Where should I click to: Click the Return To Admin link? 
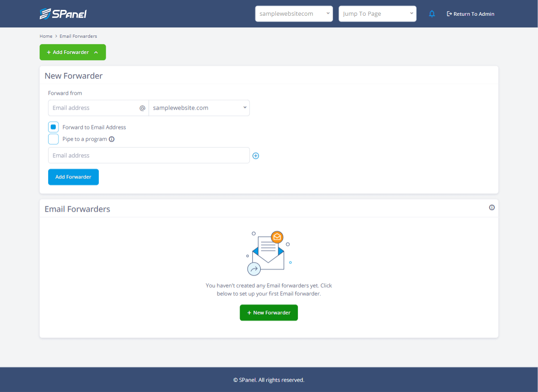(x=474, y=13)
